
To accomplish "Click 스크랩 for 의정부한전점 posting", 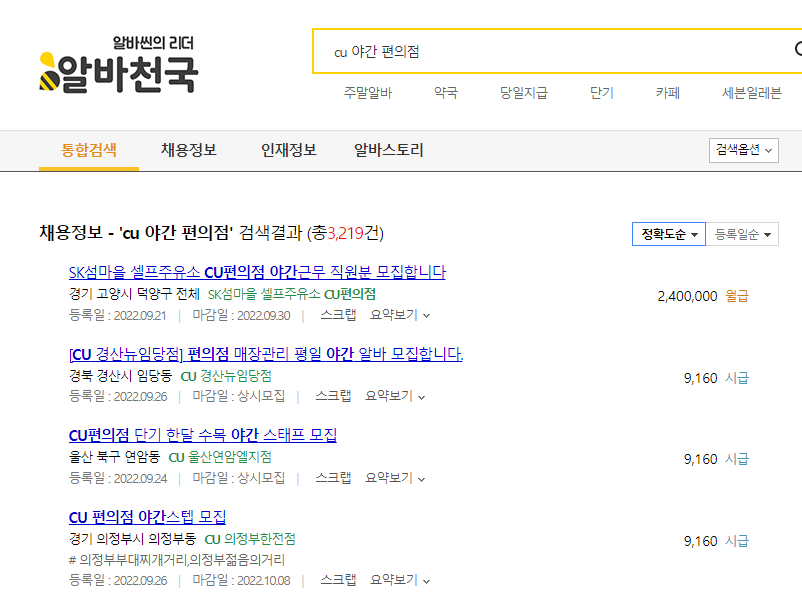I will (338, 580).
